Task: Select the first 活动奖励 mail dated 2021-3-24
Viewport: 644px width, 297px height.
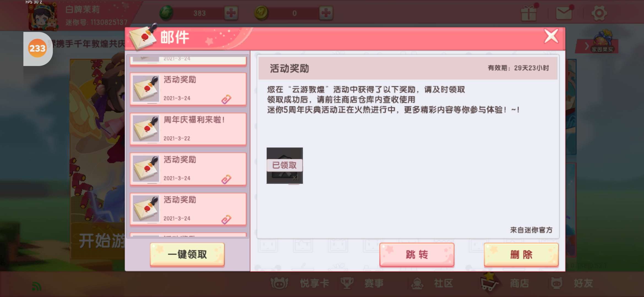Action: pos(188,89)
